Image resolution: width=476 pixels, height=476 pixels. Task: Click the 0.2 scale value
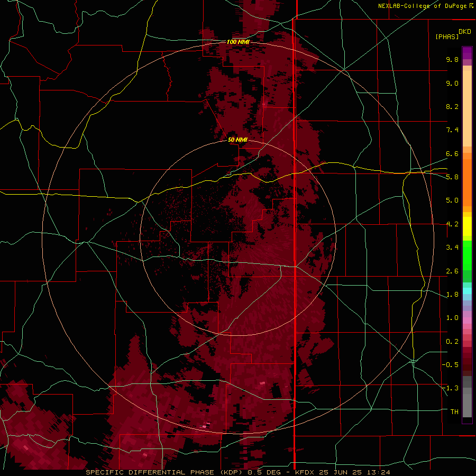(x=452, y=342)
